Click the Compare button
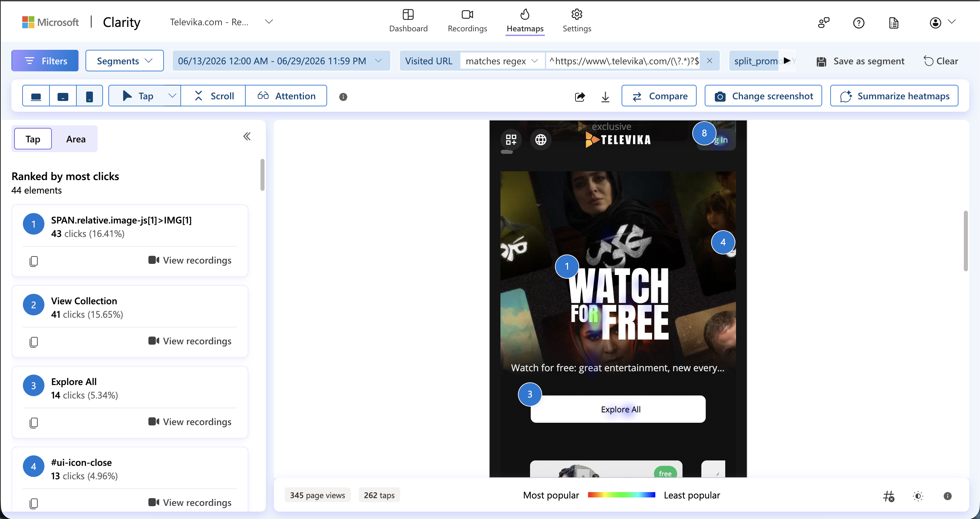The image size is (980, 519). 659,96
